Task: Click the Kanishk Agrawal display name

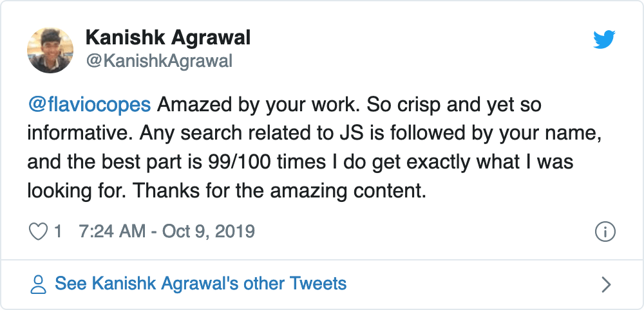Action: pos(167,39)
